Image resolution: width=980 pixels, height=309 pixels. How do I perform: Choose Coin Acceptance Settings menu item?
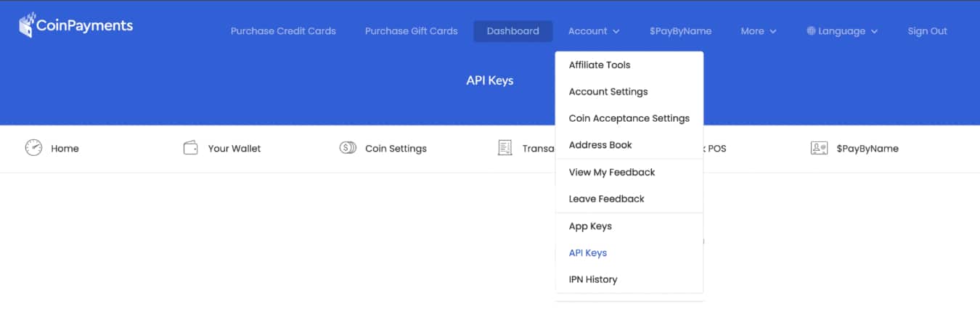629,118
